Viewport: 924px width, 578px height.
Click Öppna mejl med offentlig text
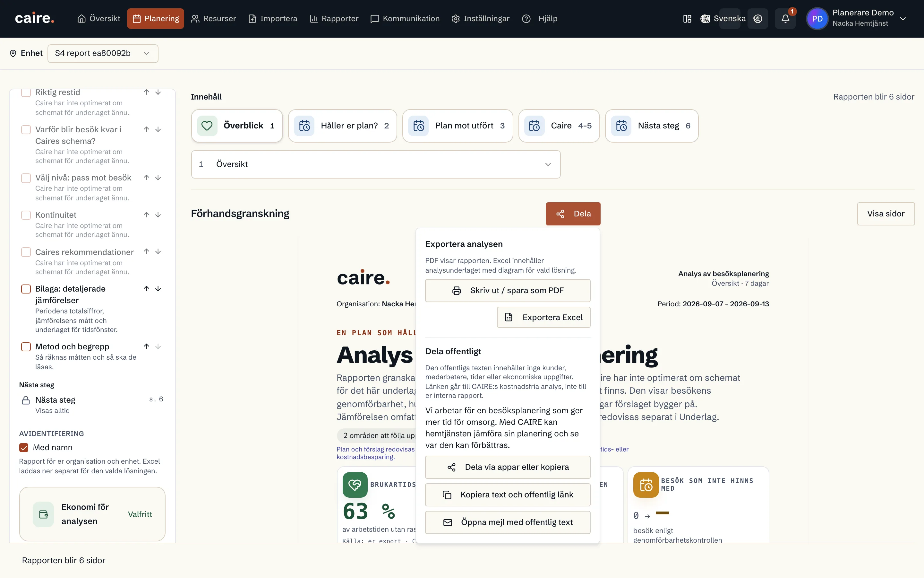point(508,522)
